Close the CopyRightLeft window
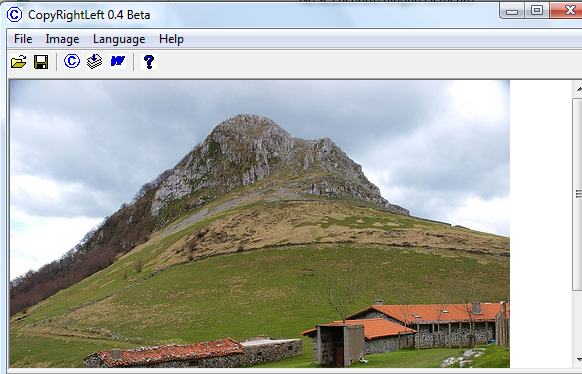Image resolution: width=582 pixels, height=374 pixels. (566, 10)
